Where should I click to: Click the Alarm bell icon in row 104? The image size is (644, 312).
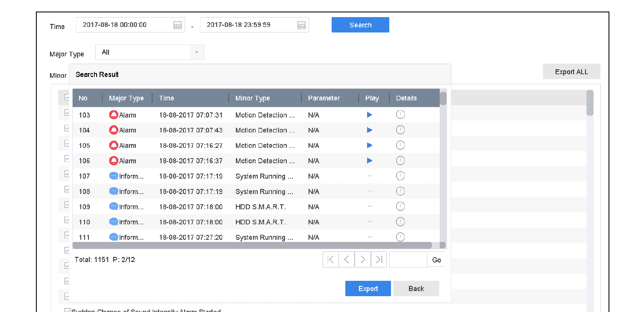pos(114,130)
